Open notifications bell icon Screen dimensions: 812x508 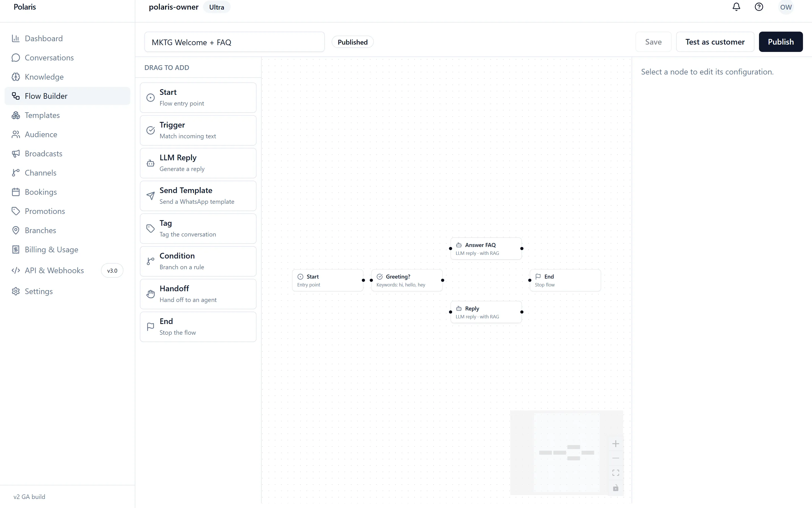pos(736,7)
